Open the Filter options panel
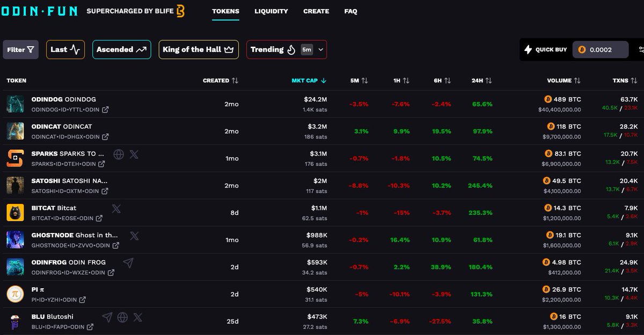The width and height of the screenshot is (644, 335). (x=20, y=49)
